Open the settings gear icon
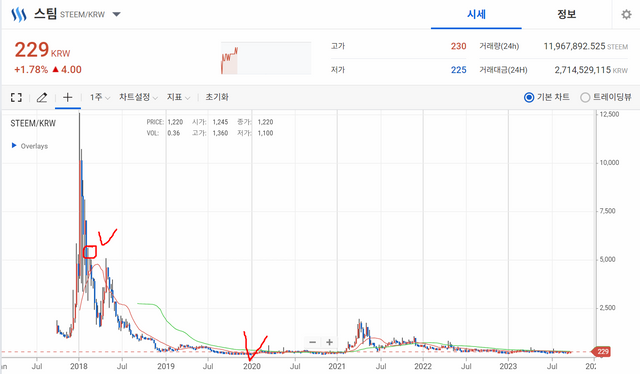 point(626,15)
